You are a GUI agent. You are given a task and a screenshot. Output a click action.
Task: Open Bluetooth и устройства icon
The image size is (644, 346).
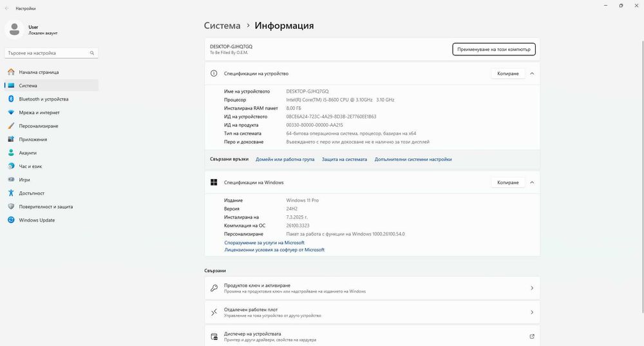(x=11, y=99)
